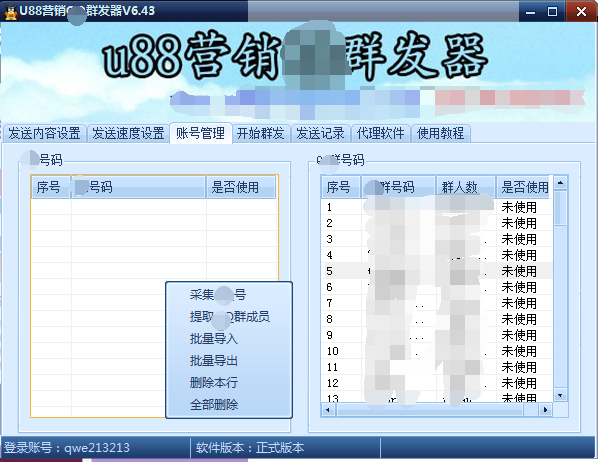The image size is (601, 462).
Task: Select row 9 in the group list
Action: 437,335
